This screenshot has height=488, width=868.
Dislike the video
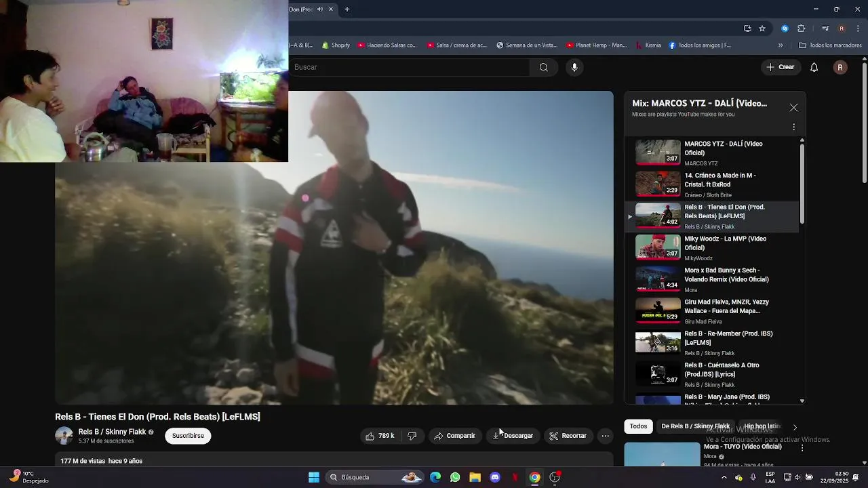click(412, 436)
